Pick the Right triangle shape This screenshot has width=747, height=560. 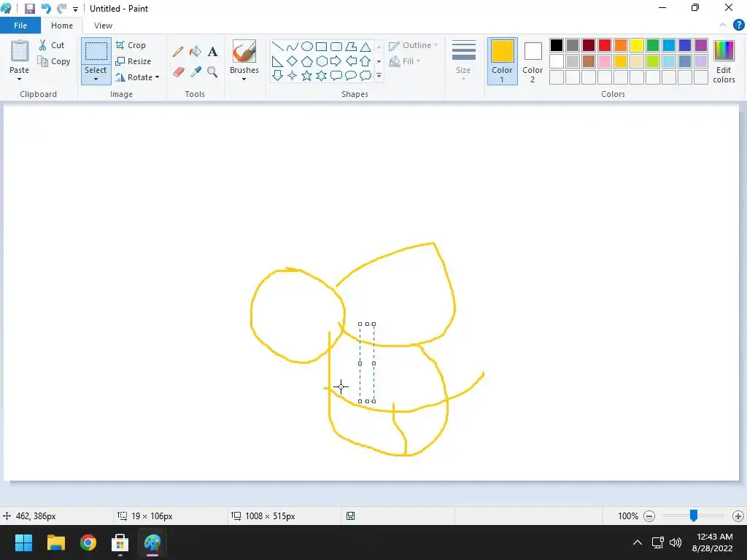pyautogui.click(x=278, y=61)
